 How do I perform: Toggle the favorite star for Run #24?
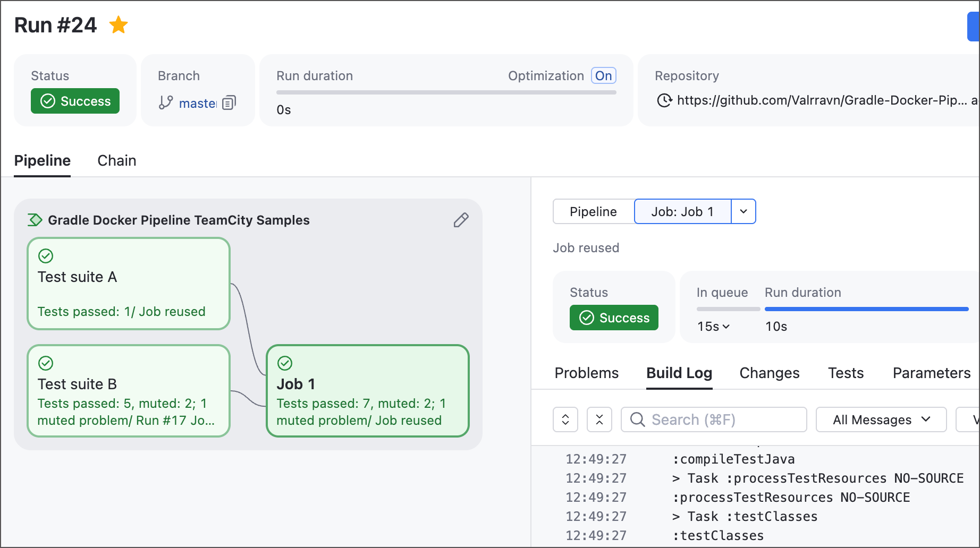pyautogui.click(x=118, y=25)
